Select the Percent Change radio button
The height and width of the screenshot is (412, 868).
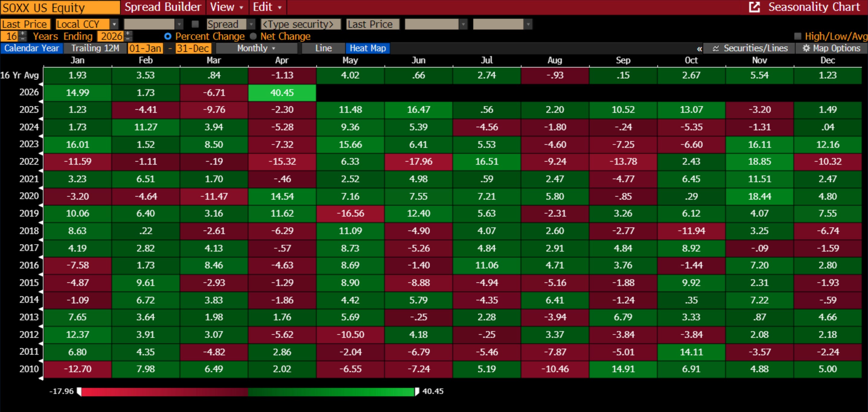tap(168, 36)
